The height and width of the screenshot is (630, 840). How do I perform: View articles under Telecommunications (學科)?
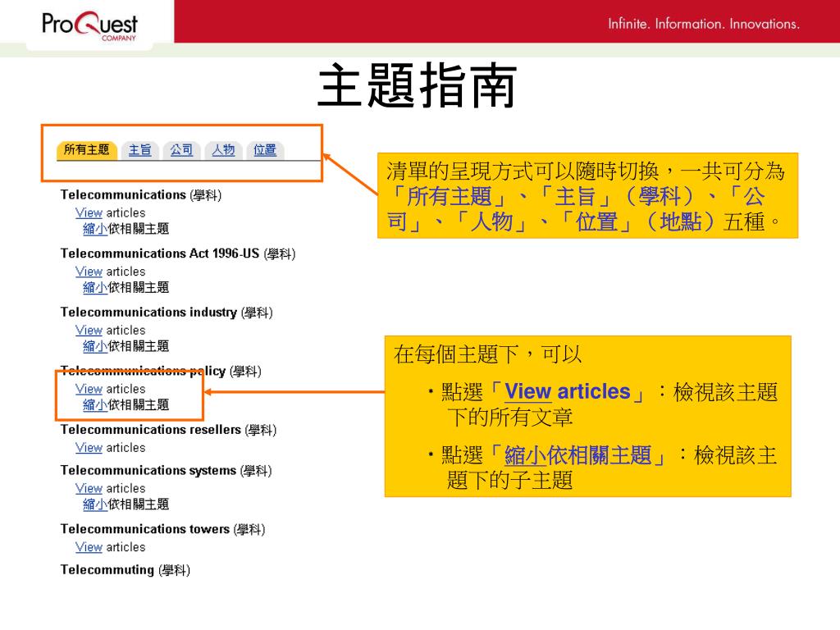pyautogui.click(x=89, y=212)
